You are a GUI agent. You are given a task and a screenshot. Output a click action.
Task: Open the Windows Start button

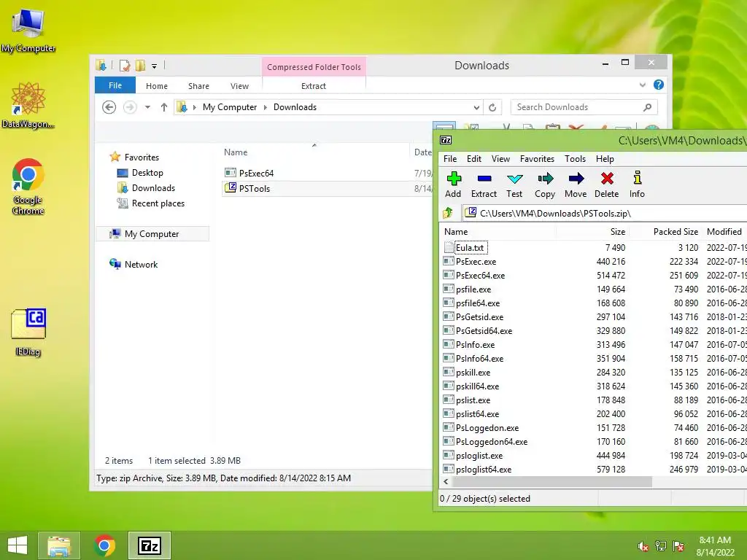(18, 545)
